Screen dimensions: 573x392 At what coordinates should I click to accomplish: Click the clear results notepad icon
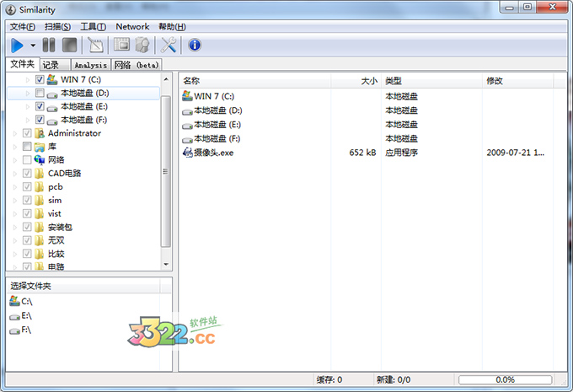pyautogui.click(x=96, y=45)
